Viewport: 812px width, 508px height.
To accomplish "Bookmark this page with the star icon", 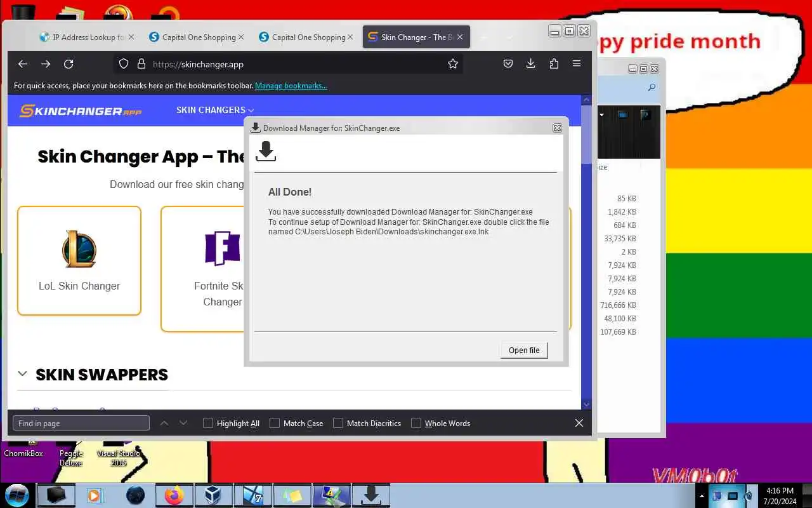I will [453, 64].
